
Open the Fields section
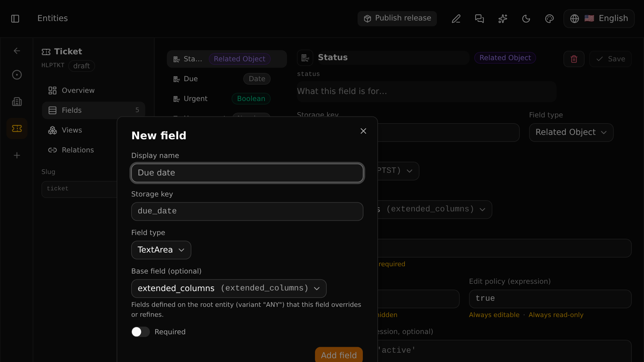(x=94, y=110)
